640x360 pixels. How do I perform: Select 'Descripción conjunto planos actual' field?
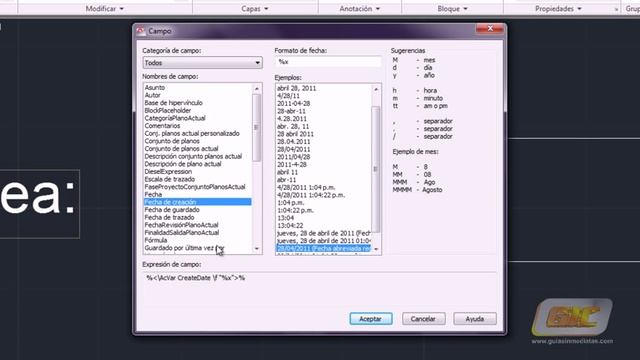coord(193,156)
